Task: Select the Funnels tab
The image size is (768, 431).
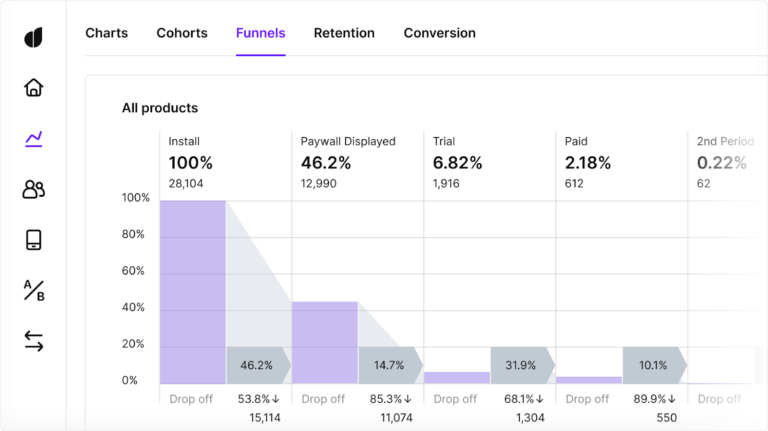Action: 260,33
